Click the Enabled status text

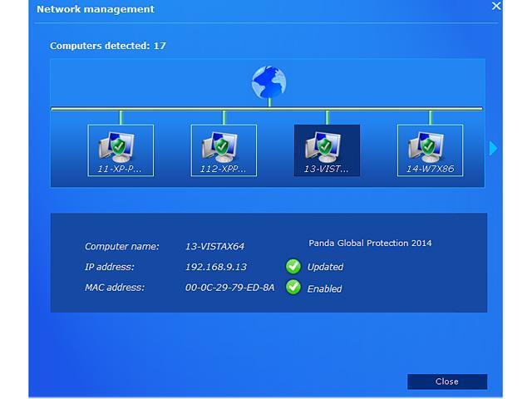pyautogui.click(x=324, y=288)
